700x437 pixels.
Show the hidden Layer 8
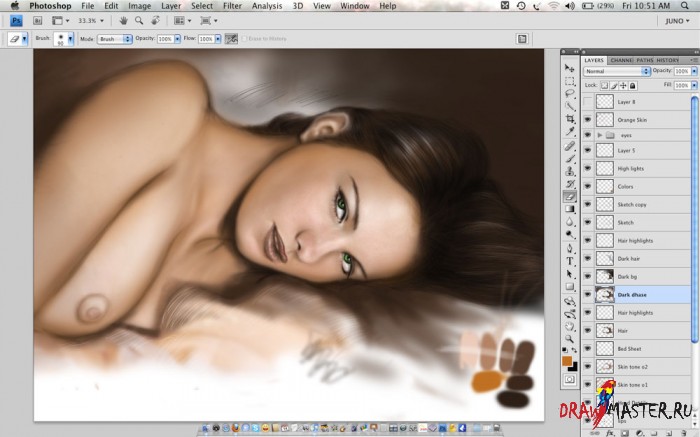click(587, 102)
